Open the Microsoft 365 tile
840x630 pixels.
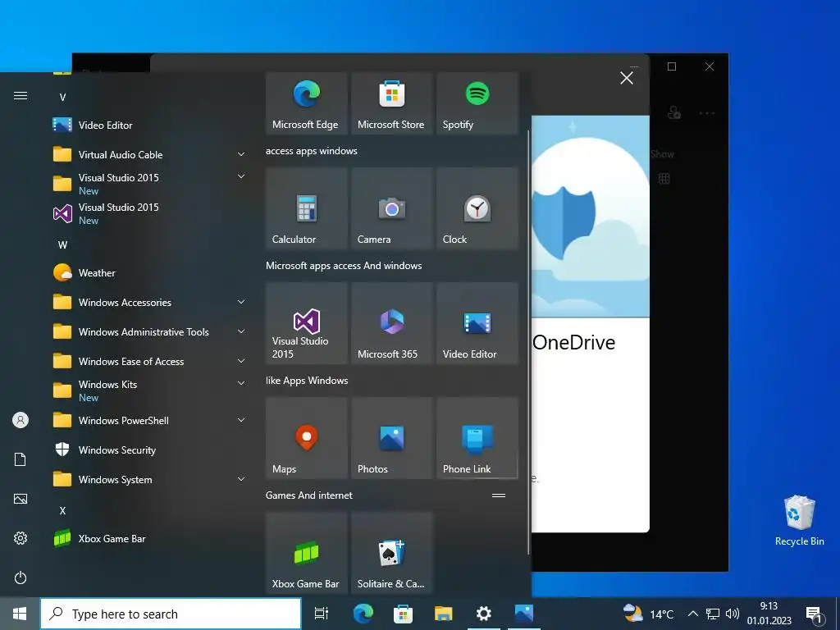(x=391, y=323)
